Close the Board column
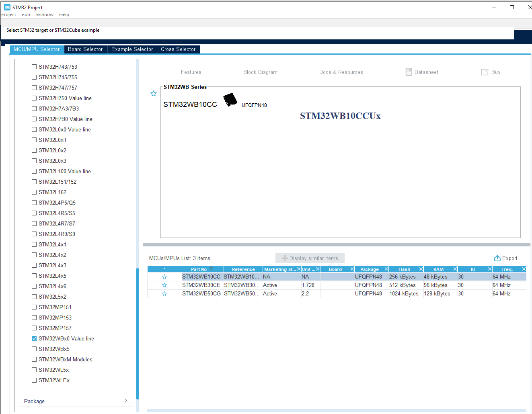532x414 pixels. tap(352, 269)
